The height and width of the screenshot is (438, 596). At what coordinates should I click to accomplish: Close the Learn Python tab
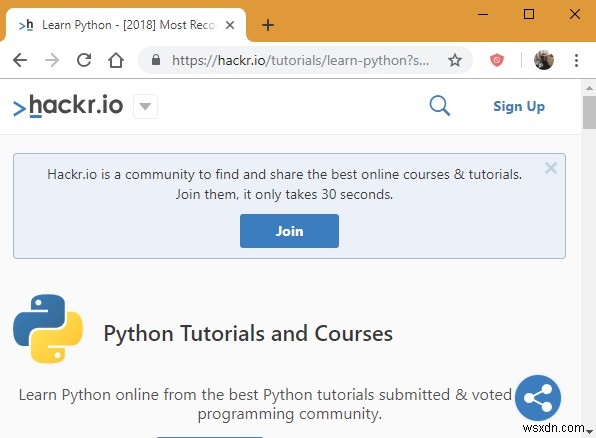coord(230,25)
